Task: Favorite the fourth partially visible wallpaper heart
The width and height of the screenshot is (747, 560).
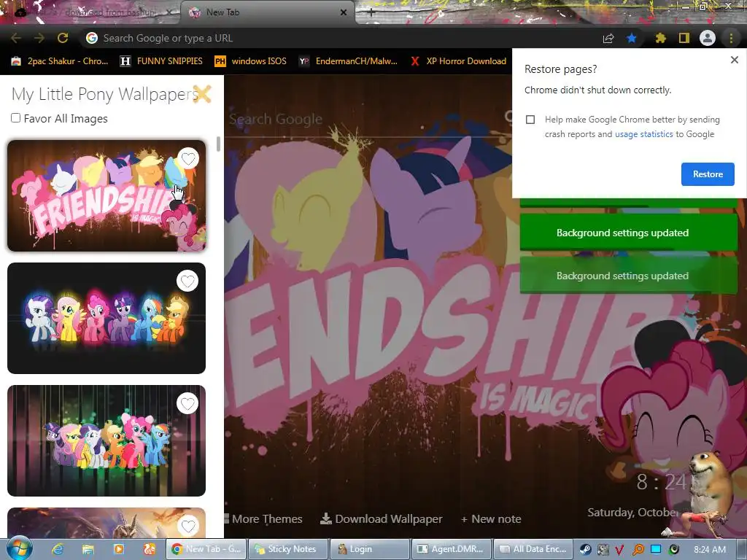Action: (x=188, y=526)
